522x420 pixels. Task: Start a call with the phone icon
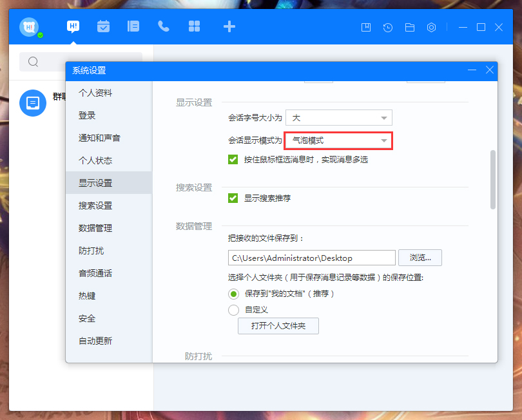[163, 26]
